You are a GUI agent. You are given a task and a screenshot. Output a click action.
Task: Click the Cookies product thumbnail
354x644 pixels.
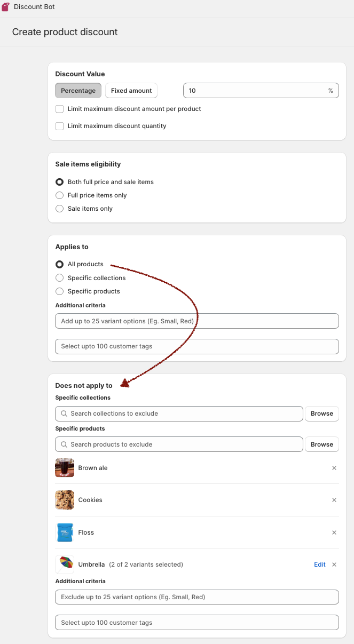(x=65, y=500)
